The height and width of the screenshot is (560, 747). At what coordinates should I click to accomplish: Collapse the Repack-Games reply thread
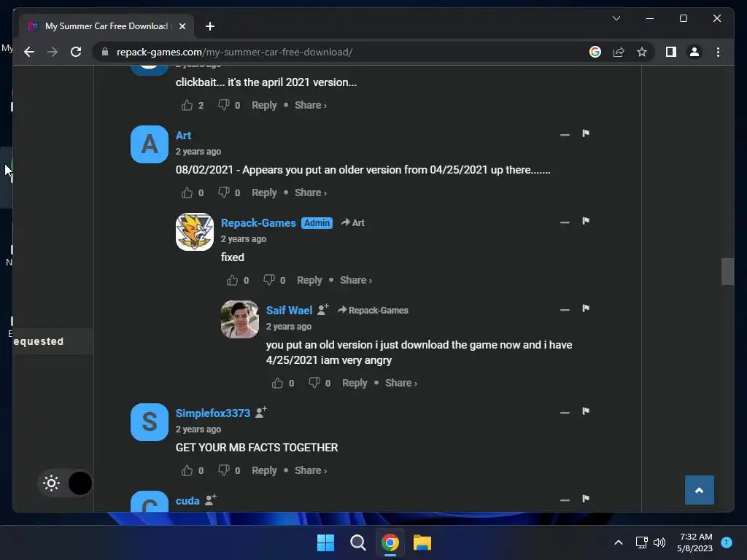click(x=565, y=222)
